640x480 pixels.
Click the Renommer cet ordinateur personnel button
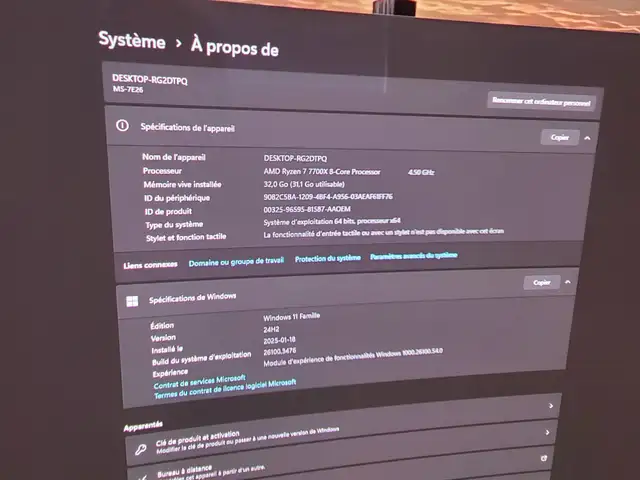(541, 101)
